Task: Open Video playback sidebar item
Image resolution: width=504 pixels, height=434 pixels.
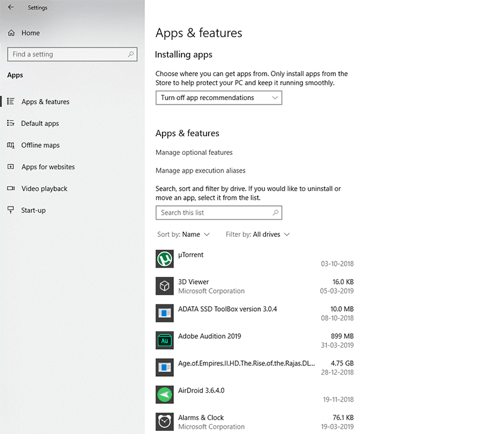Action: point(44,189)
